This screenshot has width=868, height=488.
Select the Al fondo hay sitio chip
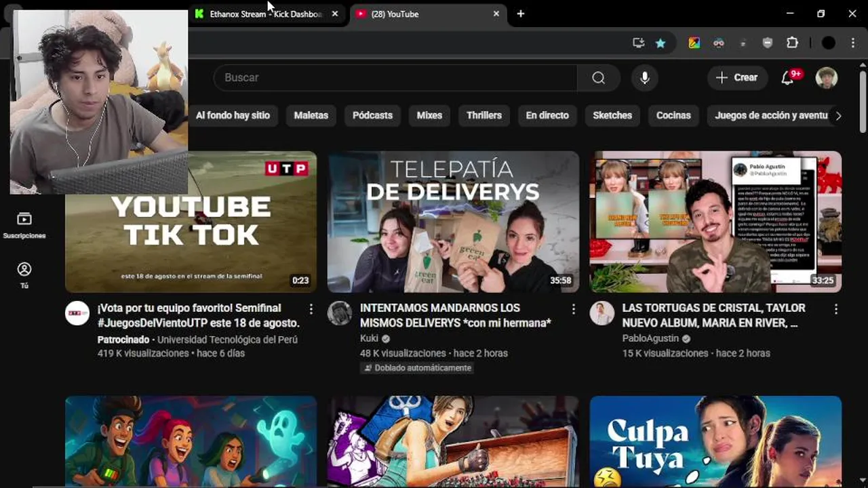pos(233,115)
